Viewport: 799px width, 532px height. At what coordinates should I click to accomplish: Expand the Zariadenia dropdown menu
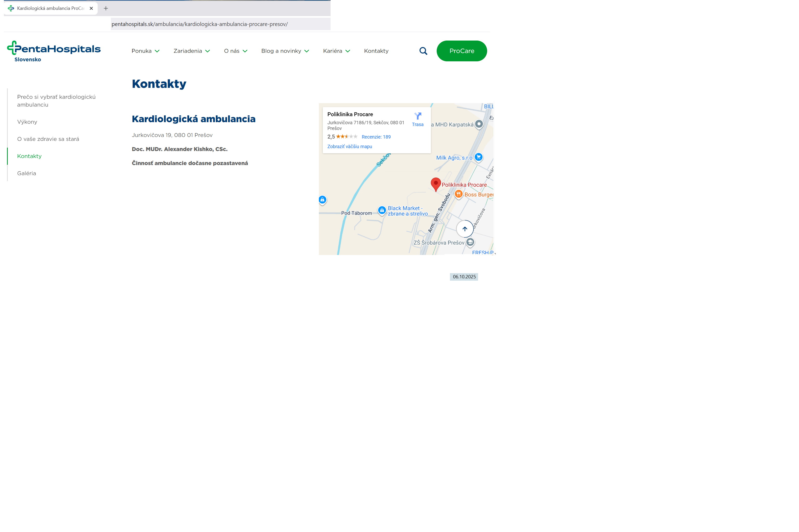coord(191,51)
